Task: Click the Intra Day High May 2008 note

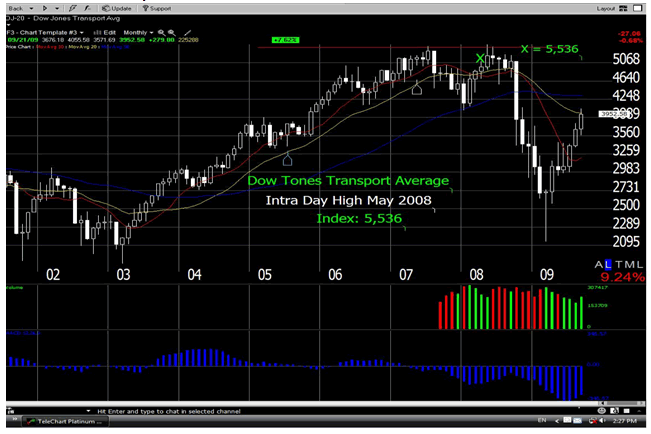Action: pyautogui.click(x=348, y=200)
